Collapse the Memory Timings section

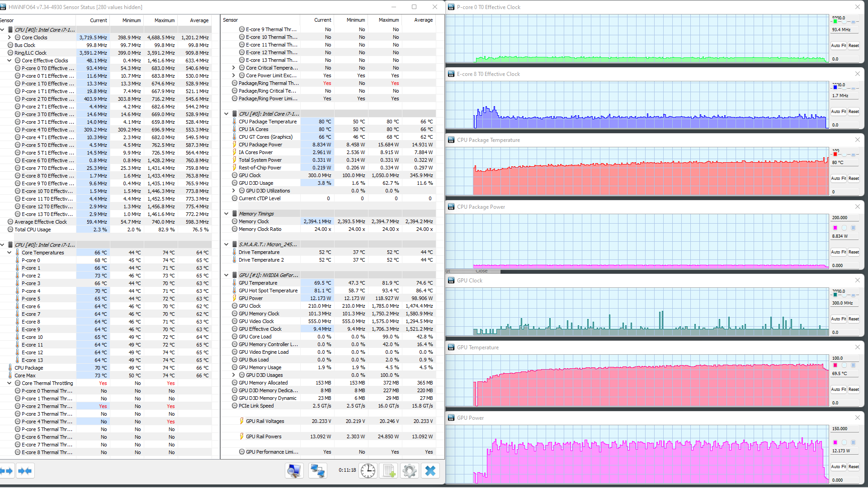(226, 214)
